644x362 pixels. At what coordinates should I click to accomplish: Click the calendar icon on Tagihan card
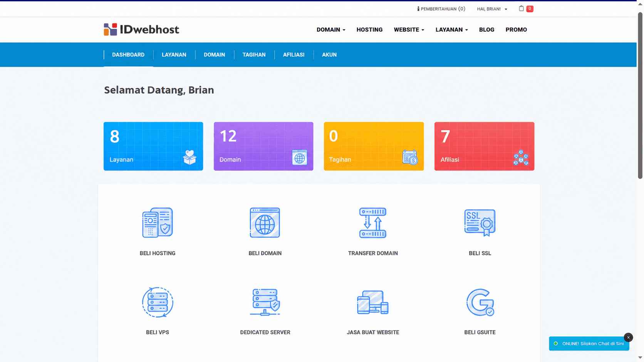coord(410,158)
